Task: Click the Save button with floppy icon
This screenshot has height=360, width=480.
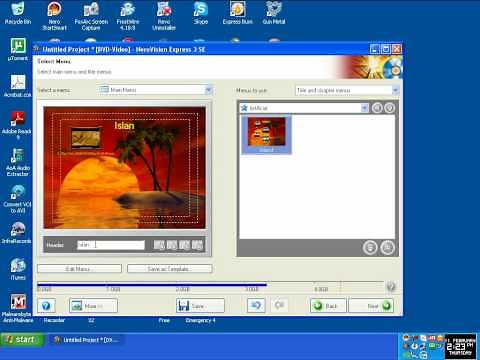Action: 200,306
